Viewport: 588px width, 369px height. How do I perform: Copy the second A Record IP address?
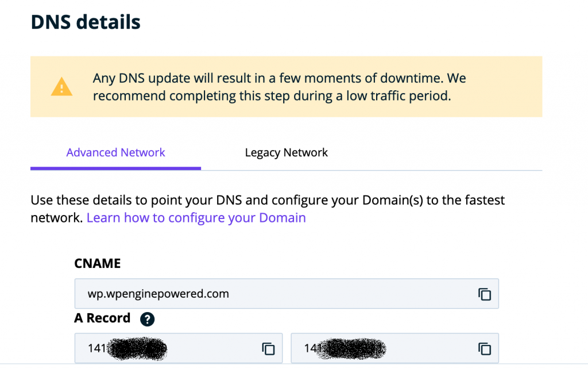pos(485,348)
